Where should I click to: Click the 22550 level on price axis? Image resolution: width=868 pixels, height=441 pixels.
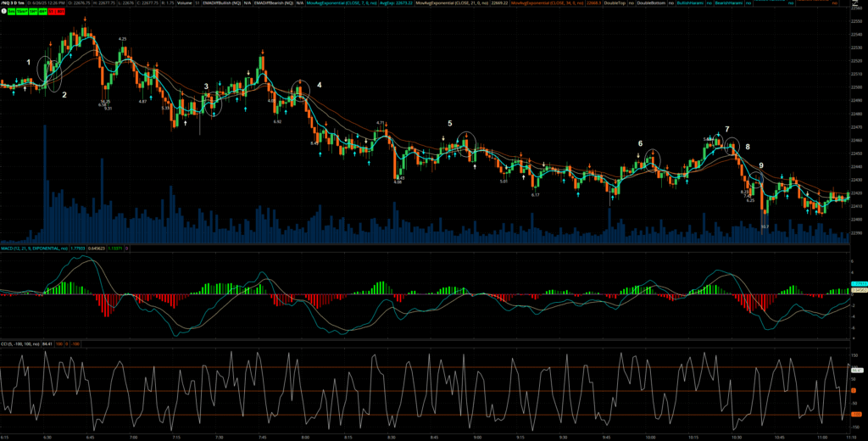(x=858, y=21)
